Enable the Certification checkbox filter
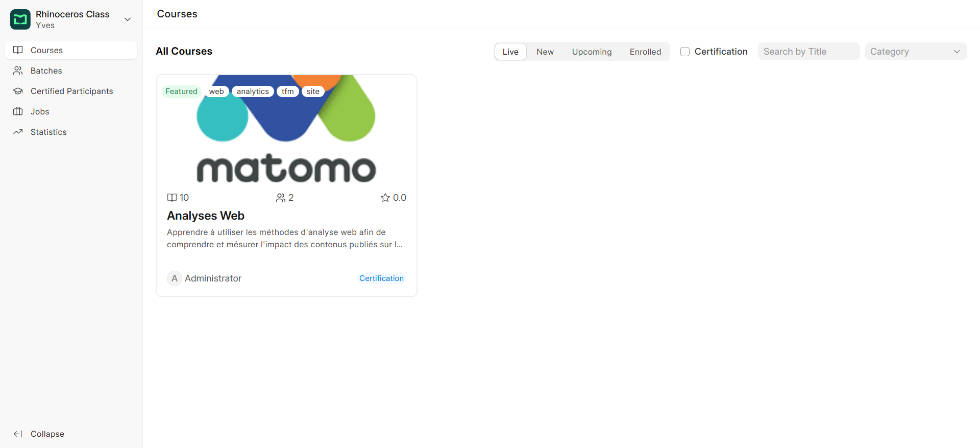 point(685,52)
